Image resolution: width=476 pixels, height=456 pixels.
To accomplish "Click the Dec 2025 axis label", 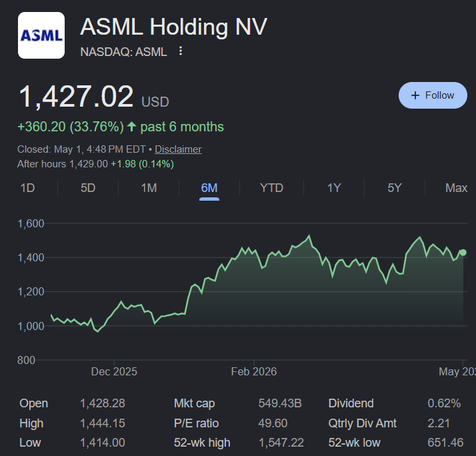I will coord(114,371).
